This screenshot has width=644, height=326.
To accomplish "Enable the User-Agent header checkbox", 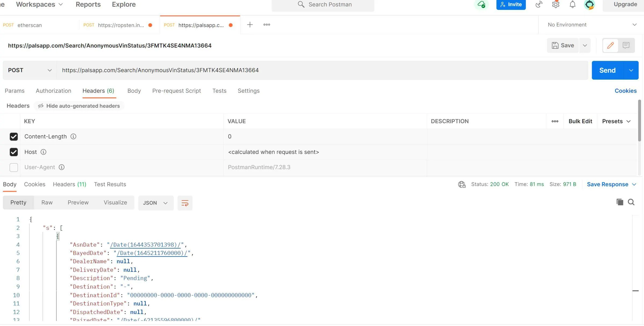I will tap(14, 167).
